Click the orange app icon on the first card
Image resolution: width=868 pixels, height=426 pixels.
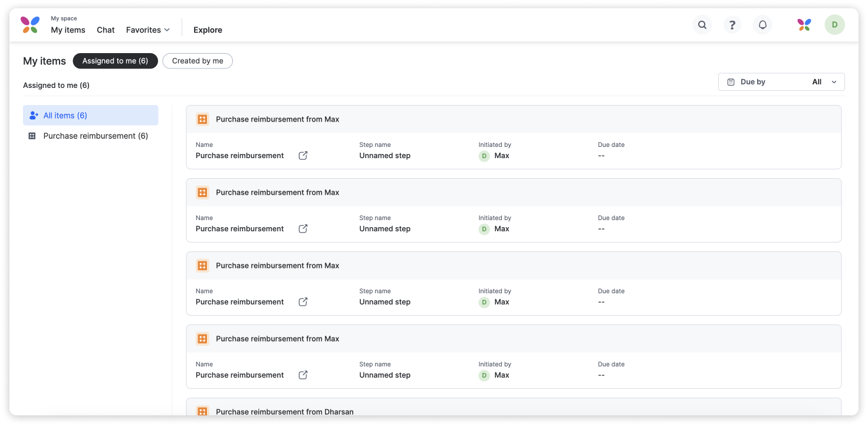202,119
